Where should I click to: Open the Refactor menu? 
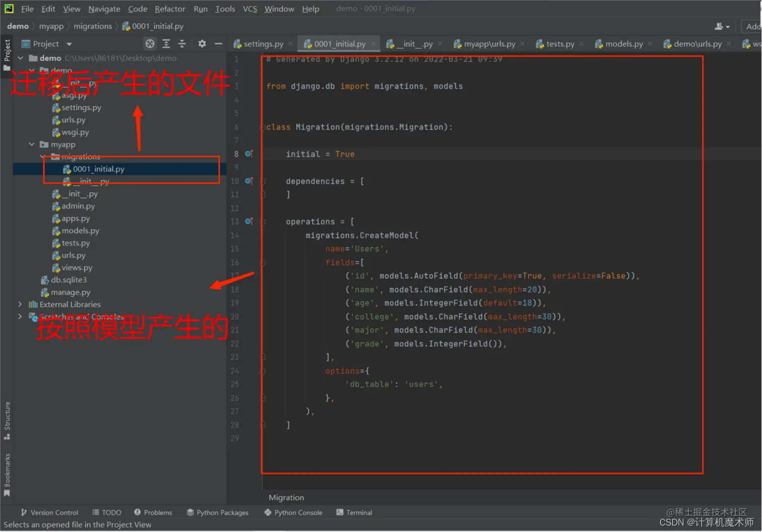tap(170, 9)
